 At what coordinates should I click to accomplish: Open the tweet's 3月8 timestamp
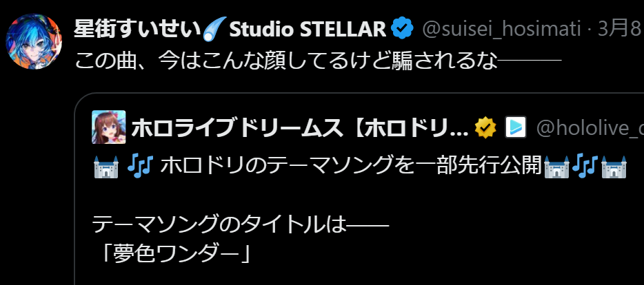pyautogui.click(x=619, y=29)
